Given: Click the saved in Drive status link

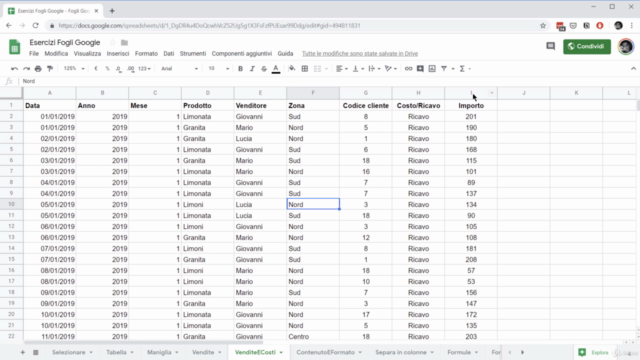Looking at the screenshot, I should pyautogui.click(x=360, y=53).
